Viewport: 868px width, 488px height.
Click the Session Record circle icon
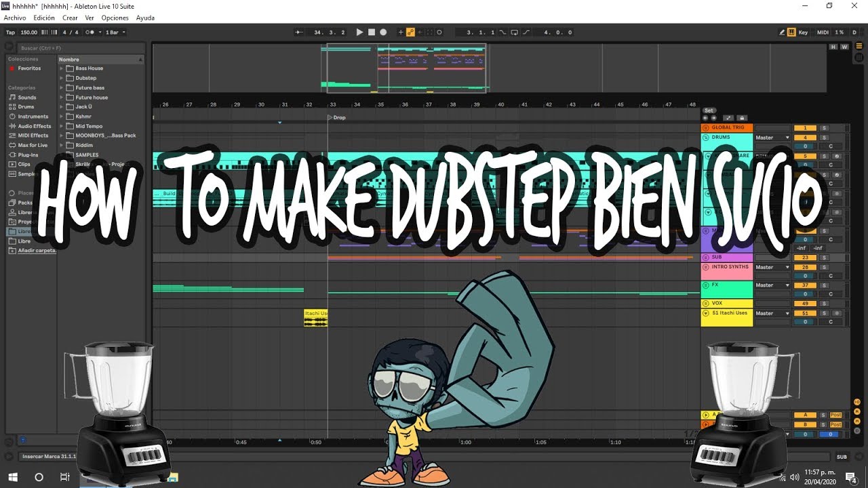point(439,32)
